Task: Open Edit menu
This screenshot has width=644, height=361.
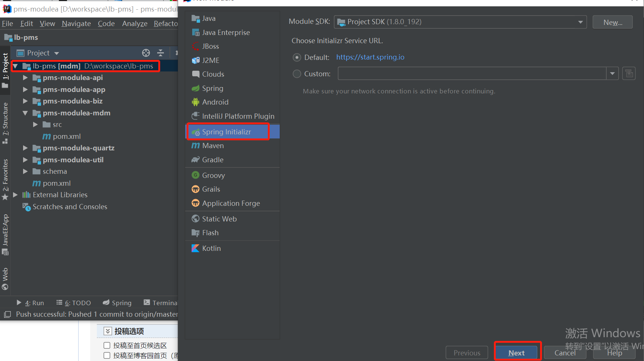Action: coord(26,23)
